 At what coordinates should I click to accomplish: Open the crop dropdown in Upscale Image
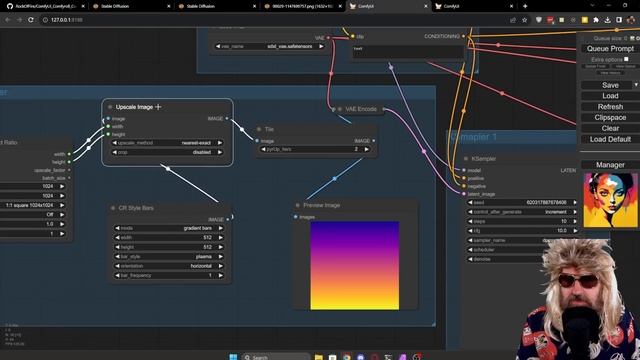coord(167,152)
